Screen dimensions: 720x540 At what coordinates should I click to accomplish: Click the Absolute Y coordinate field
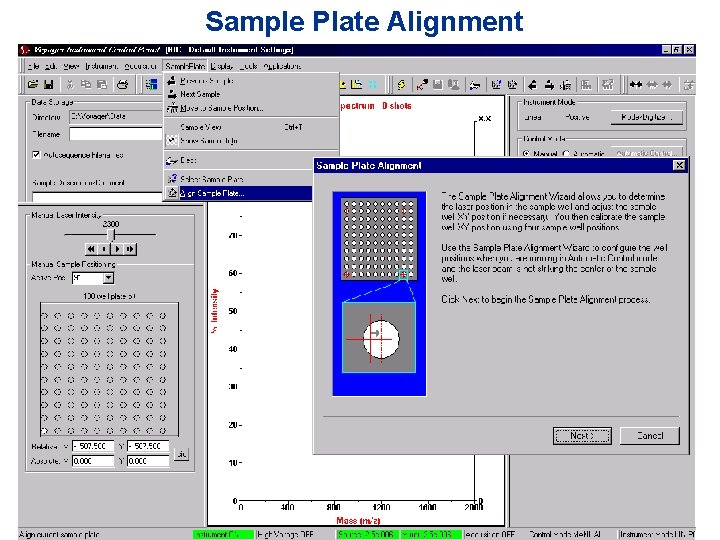point(148,461)
